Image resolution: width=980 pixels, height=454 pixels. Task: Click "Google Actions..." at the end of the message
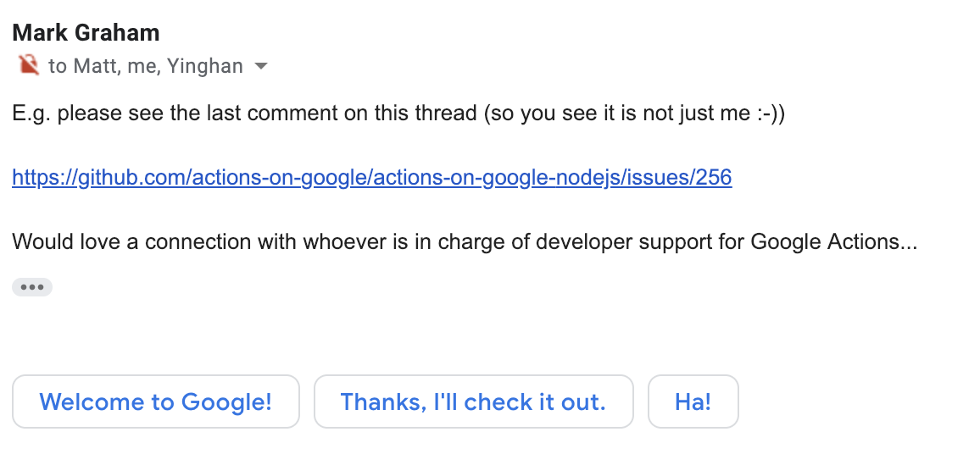[833, 241]
